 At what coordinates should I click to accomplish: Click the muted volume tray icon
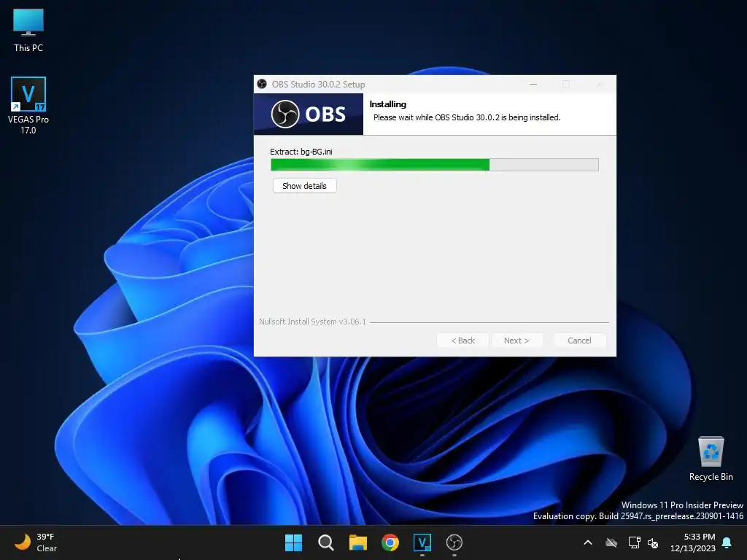653,542
